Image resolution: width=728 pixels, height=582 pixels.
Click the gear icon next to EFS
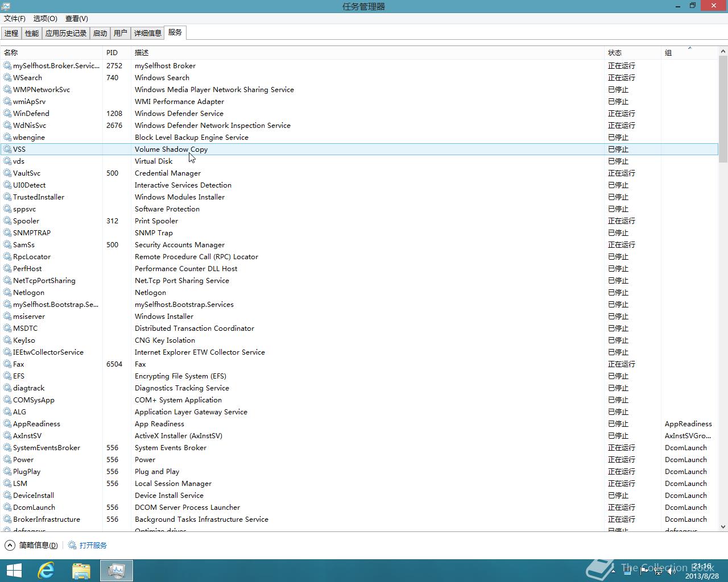coord(7,376)
